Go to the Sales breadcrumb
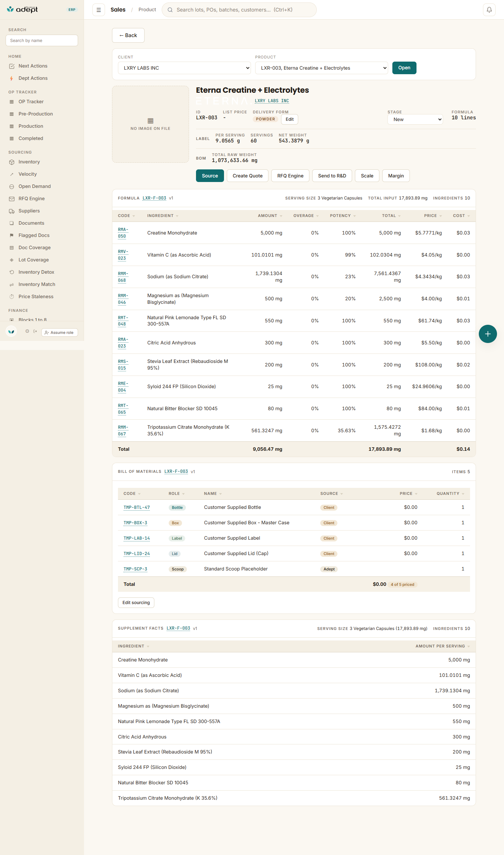The width and height of the screenshot is (504, 855). (x=118, y=10)
